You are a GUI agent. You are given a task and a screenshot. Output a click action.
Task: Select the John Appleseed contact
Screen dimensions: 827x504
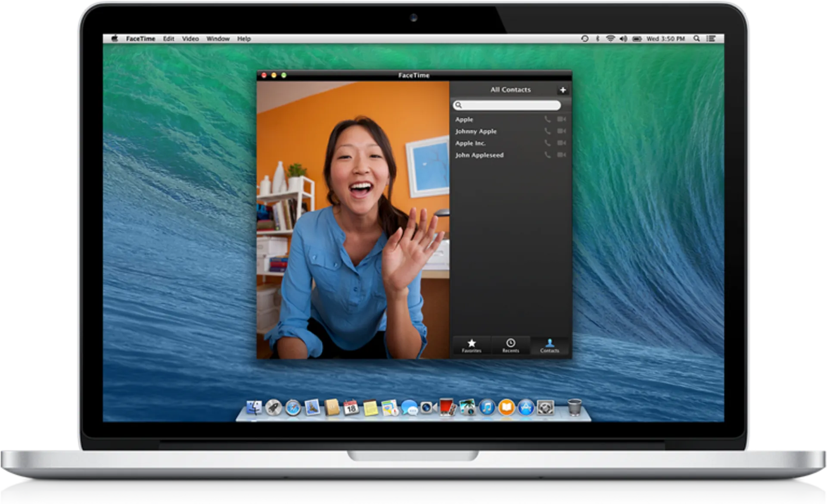pyautogui.click(x=511, y=155)
